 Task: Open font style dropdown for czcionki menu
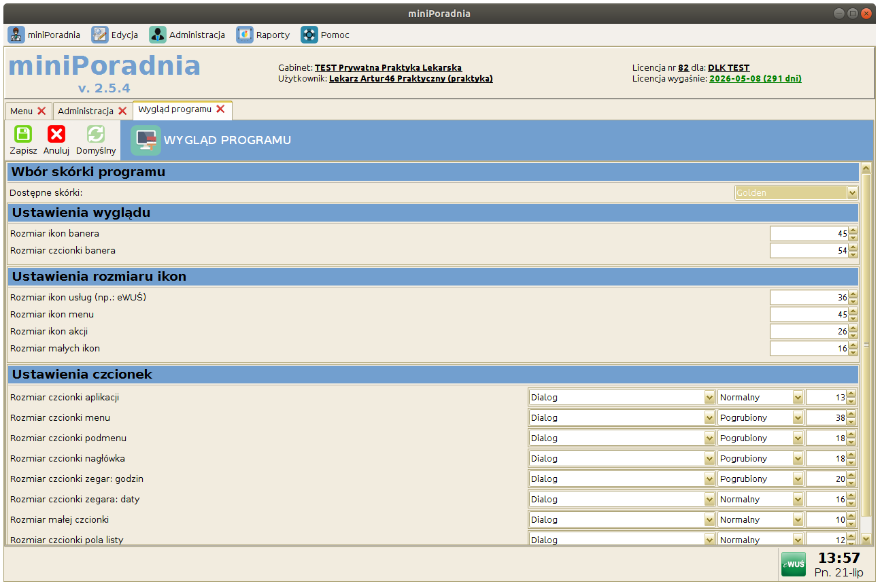(798, 418)
